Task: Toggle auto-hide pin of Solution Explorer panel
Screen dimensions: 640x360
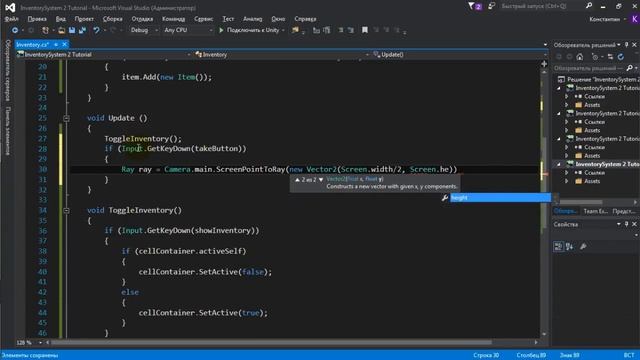Action: (x=627, y=44)
